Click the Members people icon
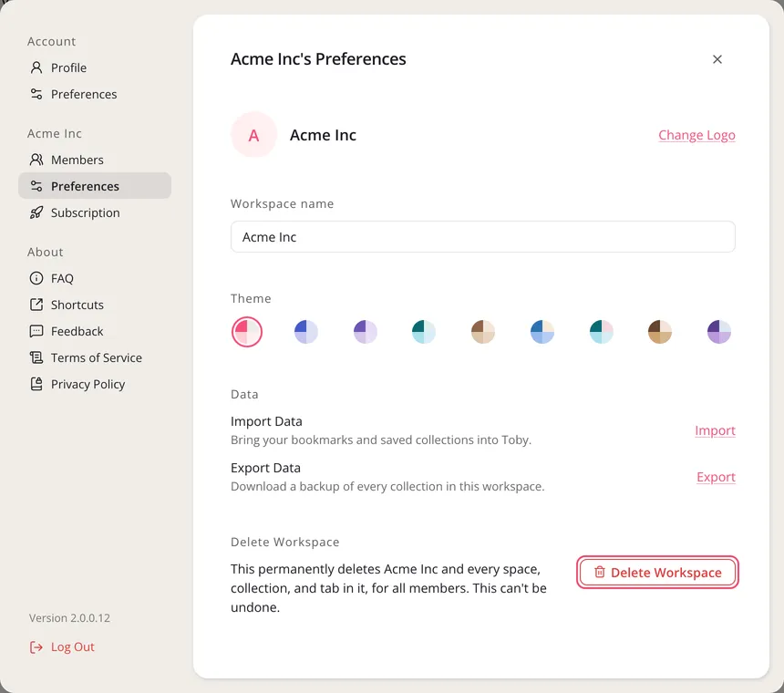Image resolution: width=784 pixels, height=693 pixels. coord(36,160)
